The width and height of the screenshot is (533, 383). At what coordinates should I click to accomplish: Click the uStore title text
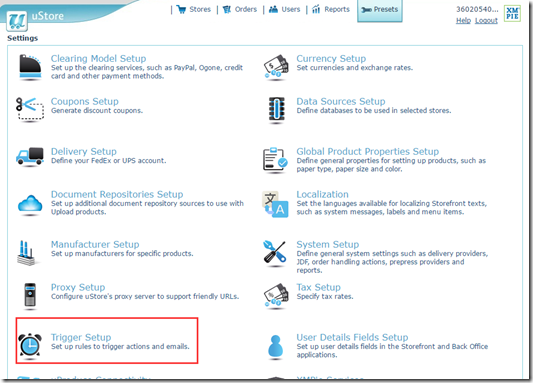point(48,16)
